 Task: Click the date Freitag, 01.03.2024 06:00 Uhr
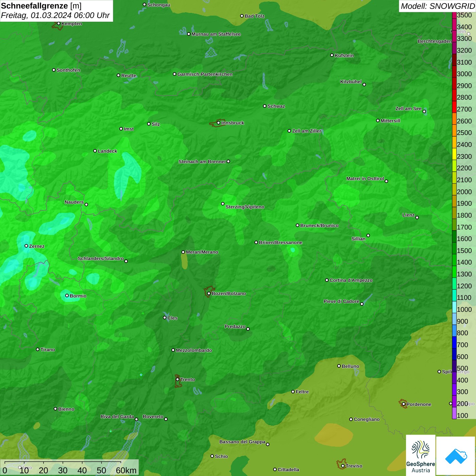click(x=55, y=16)
